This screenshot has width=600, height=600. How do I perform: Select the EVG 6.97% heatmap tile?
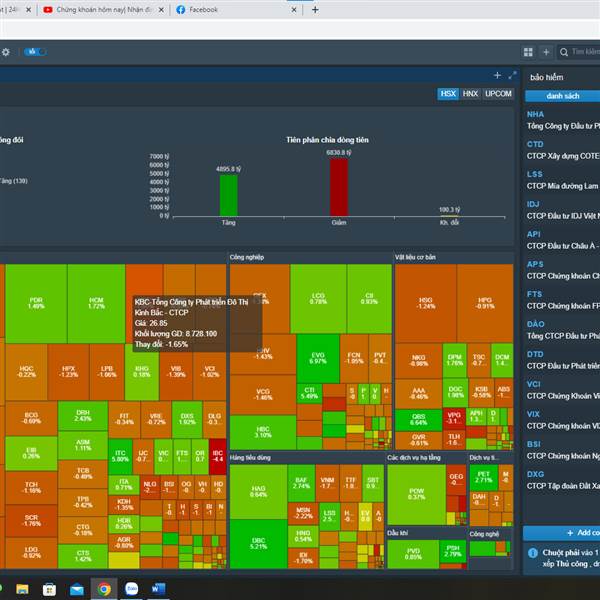[318, 359]
